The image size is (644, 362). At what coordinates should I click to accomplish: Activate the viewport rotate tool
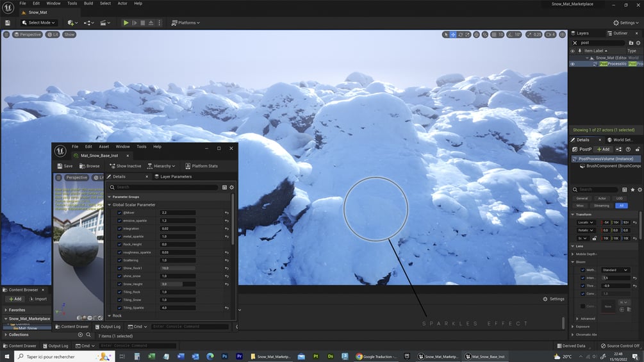pyautogui.click(x=460, y=35)
